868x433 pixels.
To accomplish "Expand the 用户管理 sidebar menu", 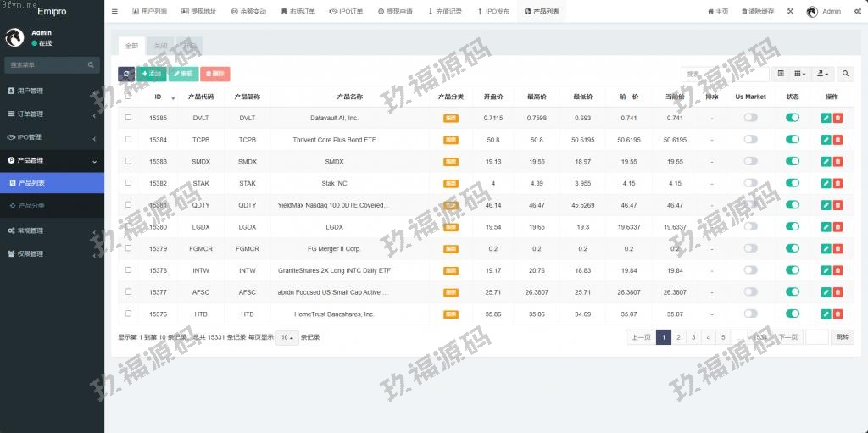I will click(x=52, y=91).
